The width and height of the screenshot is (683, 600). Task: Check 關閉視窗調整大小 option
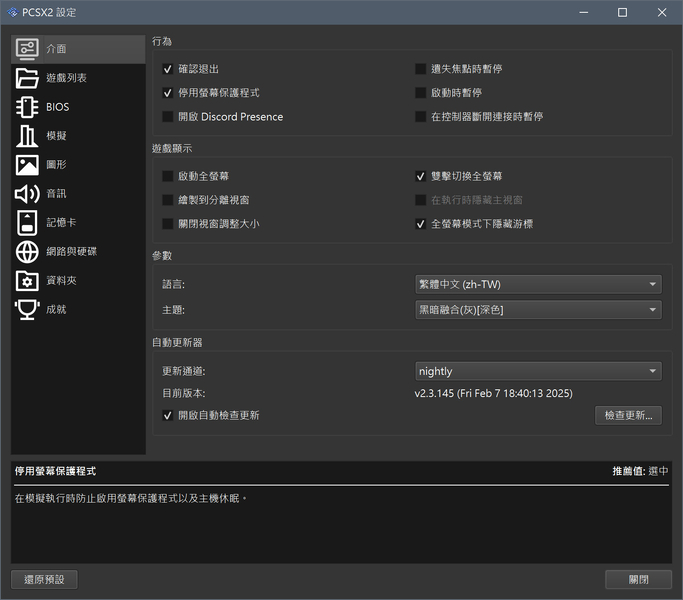tap(168, 224)
